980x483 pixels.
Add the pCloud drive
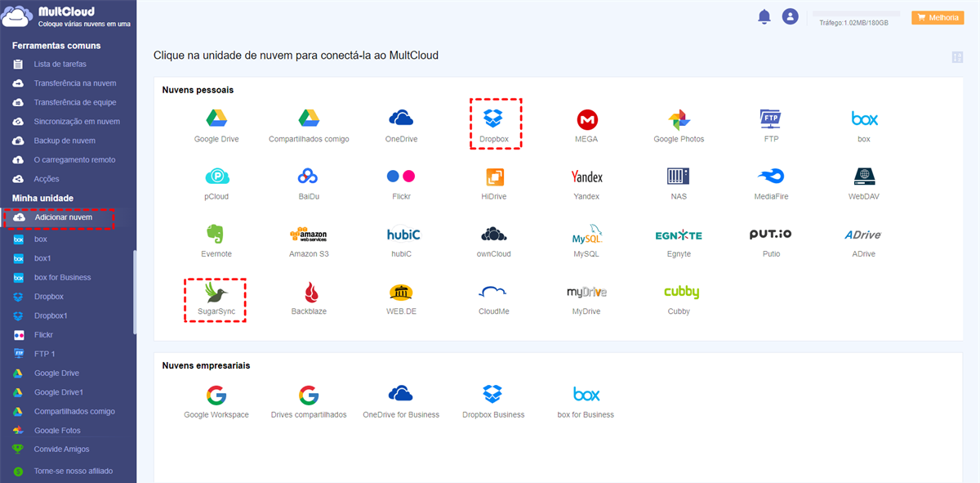216,177
